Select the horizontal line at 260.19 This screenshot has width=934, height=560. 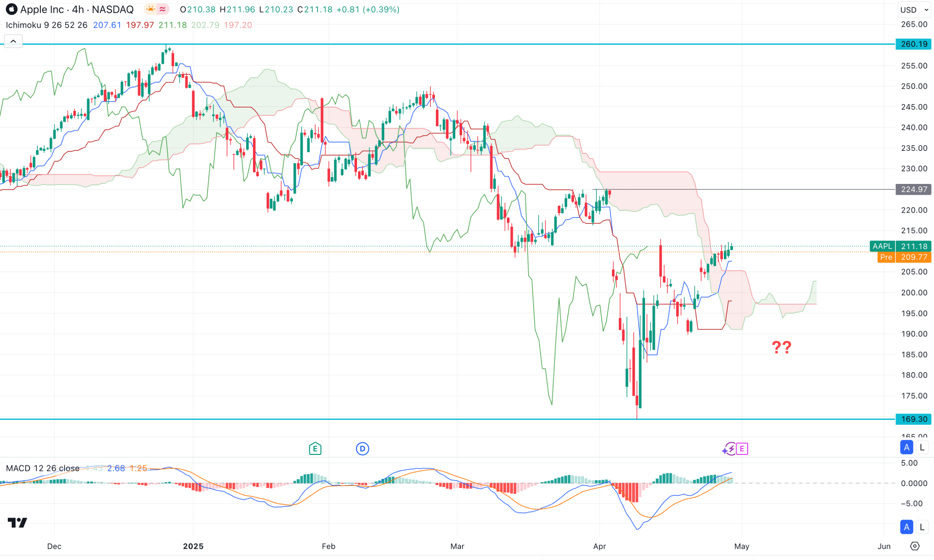tap(448, 44)
